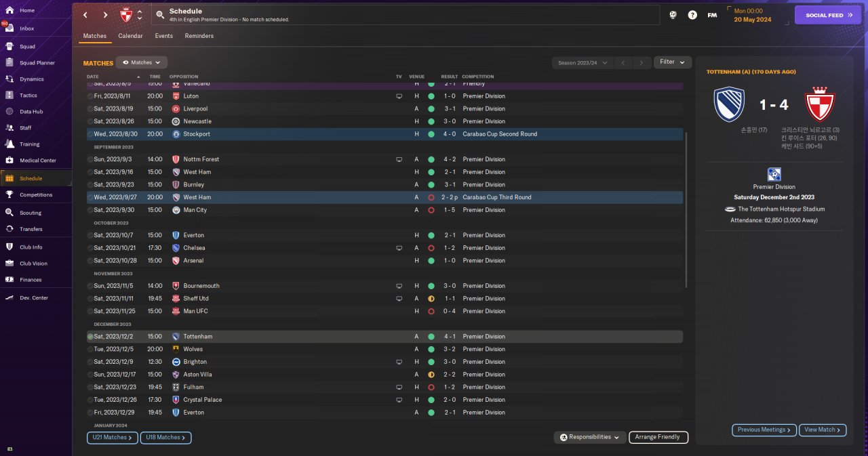The image size is (868, 456).
Task: Open the Squad Planner clipboard icon
Action: pos(9,62)
